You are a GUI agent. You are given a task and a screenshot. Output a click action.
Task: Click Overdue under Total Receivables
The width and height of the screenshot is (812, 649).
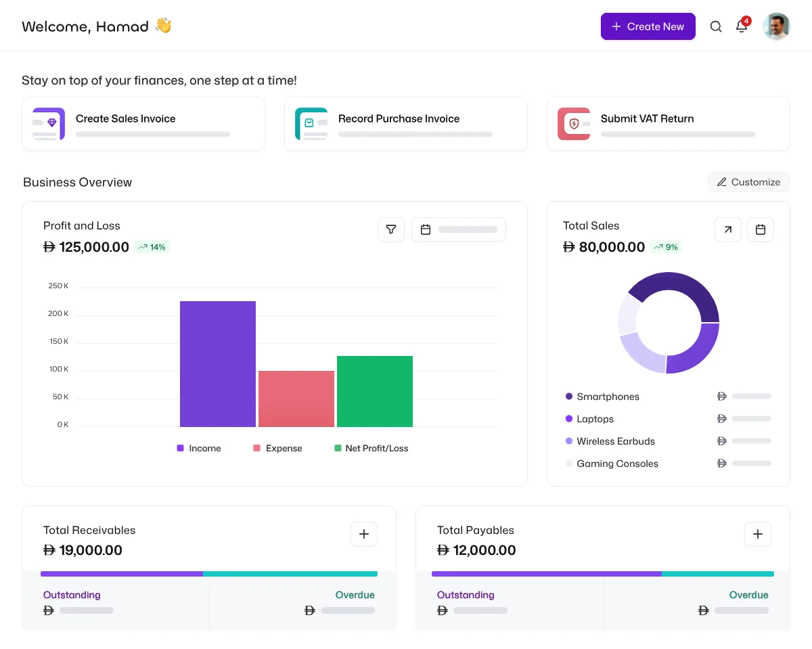point(355,595)
